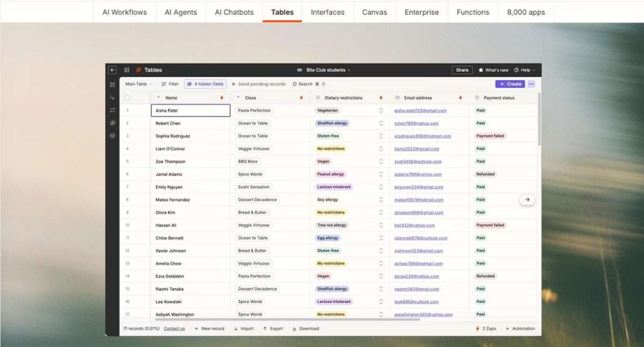This screenshot has width=644, height=347.
Task: Click the Dietary restrictions column type icon
Action: coord(318,98)
